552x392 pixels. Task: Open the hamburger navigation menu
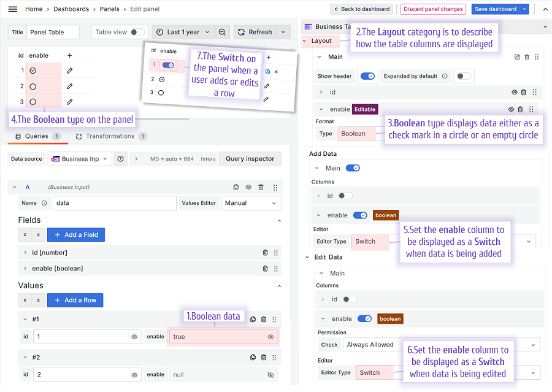(13, 9)
